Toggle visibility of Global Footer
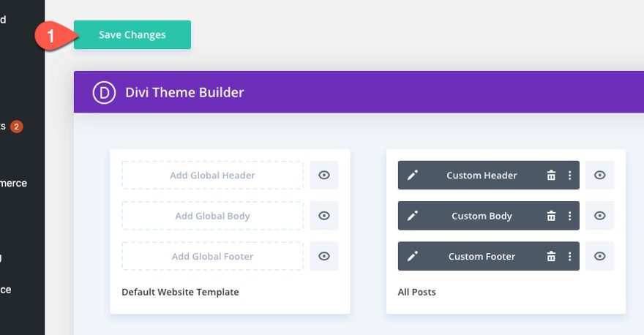The height and width of the screenshot is (335, 644). [x=324, y=257]
